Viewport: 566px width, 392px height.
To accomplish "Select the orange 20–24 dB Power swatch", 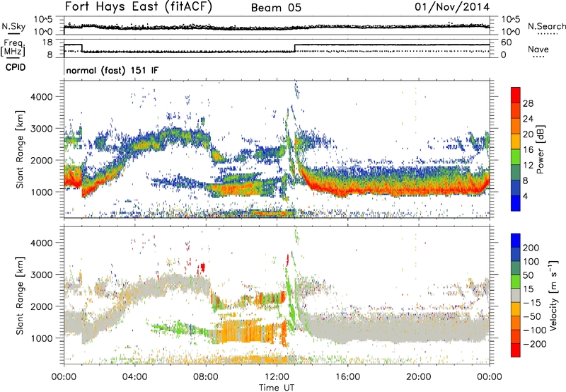I will 516,127.
